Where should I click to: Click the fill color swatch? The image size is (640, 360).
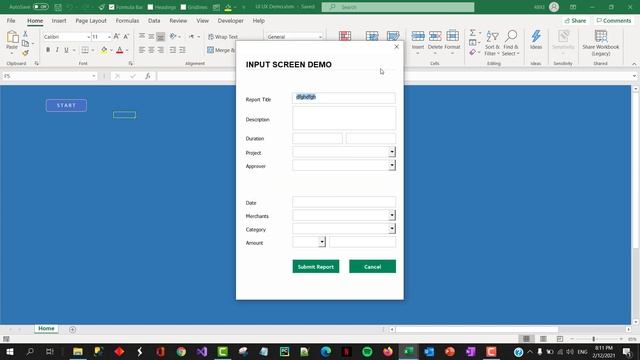click(x=104, y=50)
